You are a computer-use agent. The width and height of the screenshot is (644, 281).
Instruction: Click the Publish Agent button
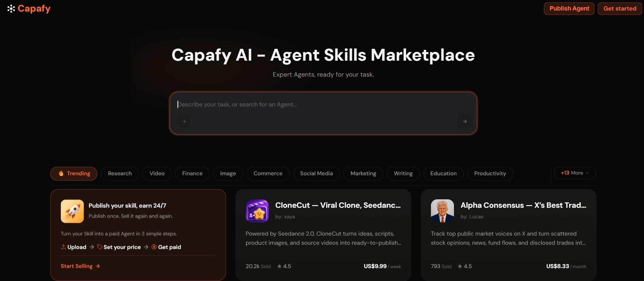(x=569, y=8)
